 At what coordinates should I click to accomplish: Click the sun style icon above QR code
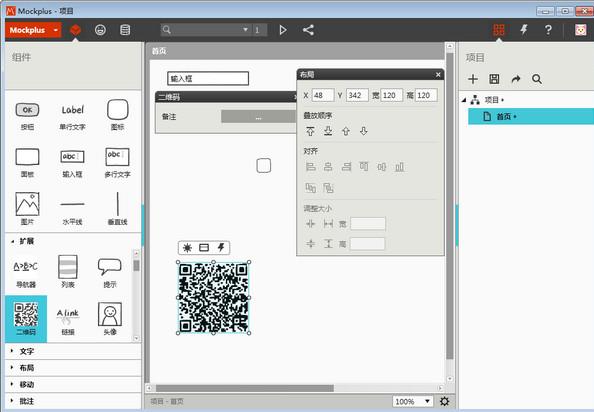[187, 248]
